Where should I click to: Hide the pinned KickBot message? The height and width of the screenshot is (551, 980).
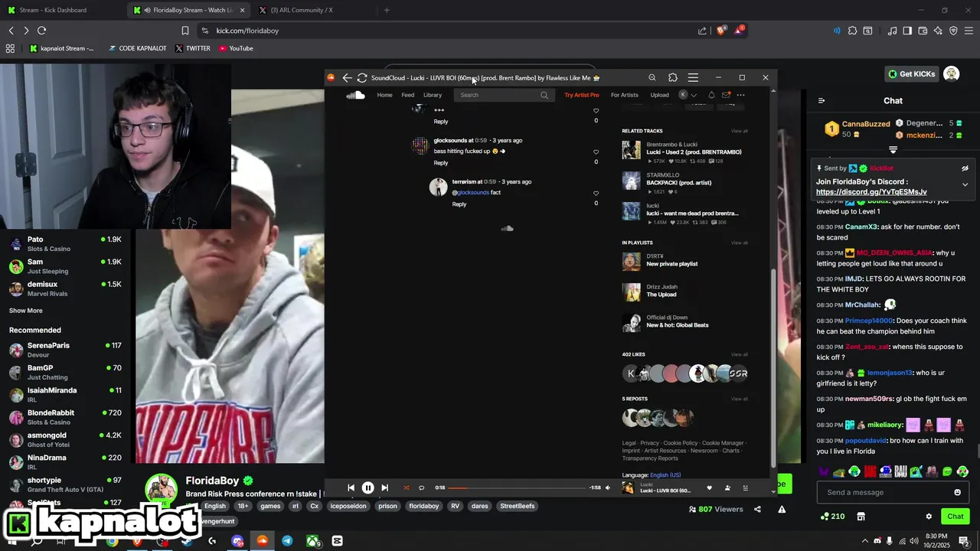coord(965,168)
